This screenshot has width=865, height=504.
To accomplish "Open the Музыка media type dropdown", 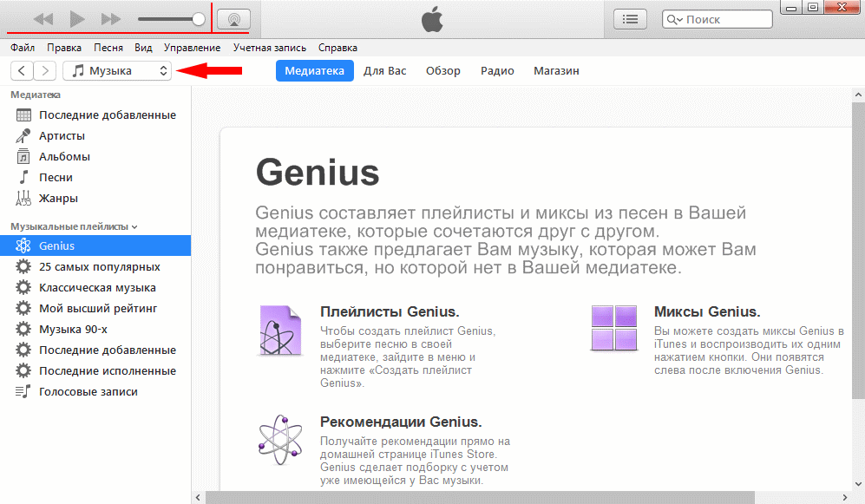I will pos(117,70).
